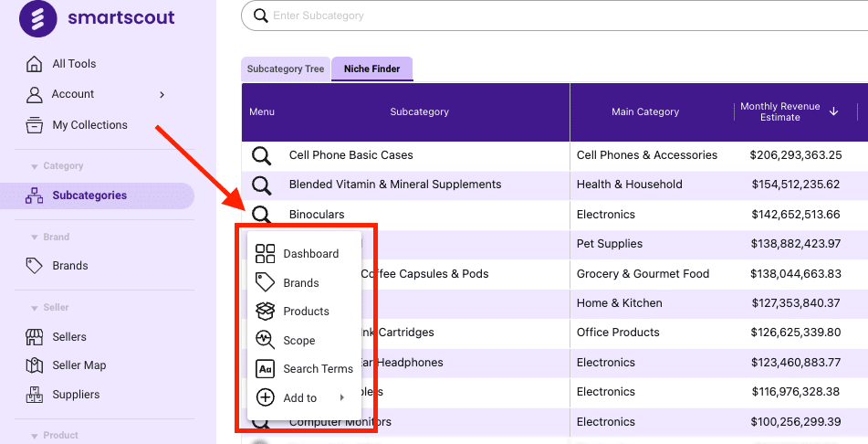Open menu icon for Blended Vitamin row
Screen dimensions: 868x444
(x=261, y=185)
